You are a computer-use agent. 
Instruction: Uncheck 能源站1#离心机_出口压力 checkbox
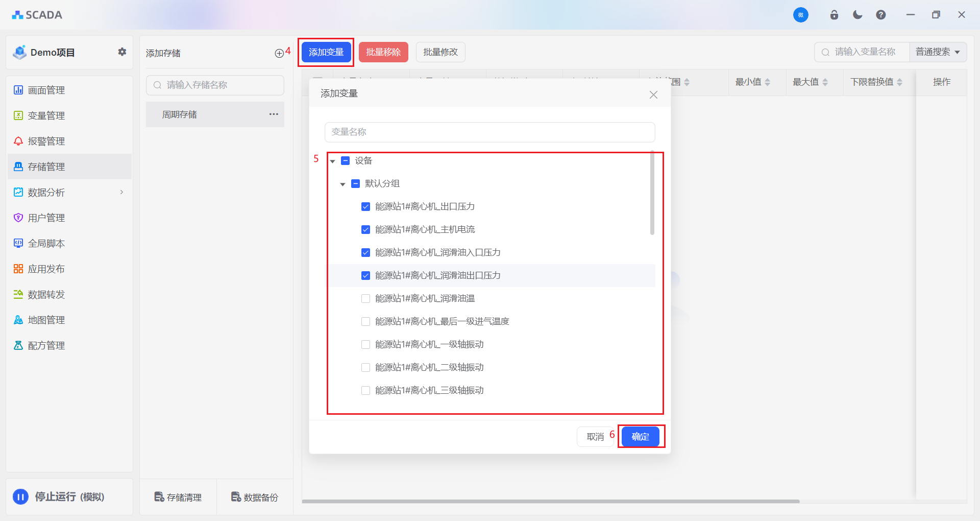coord(365,206)
